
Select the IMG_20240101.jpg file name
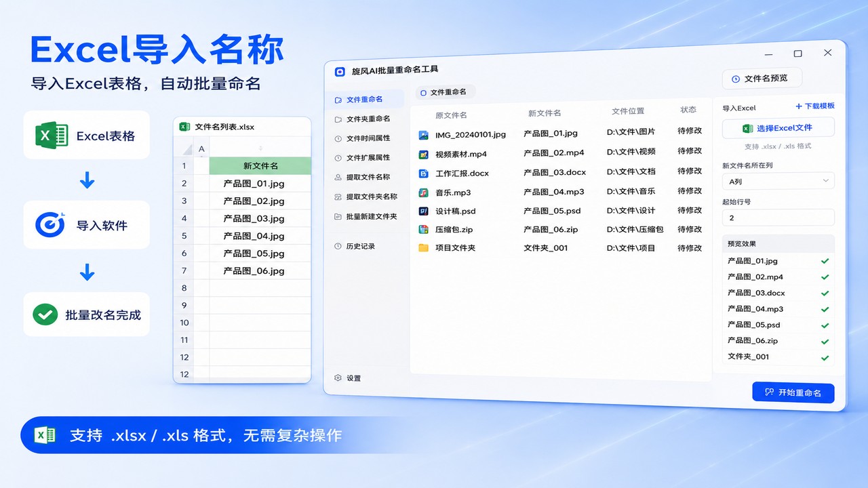[x=471, y=135]
